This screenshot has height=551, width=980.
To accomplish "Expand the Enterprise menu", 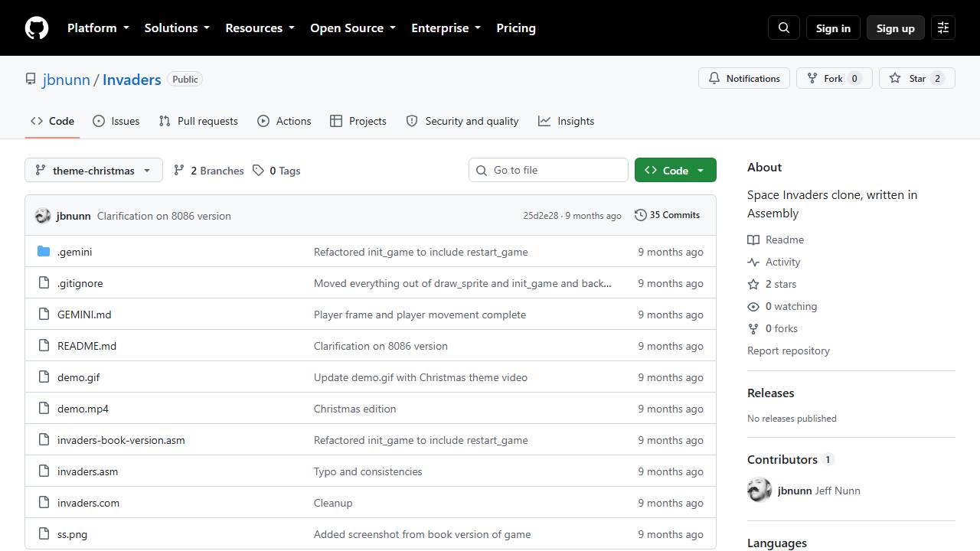I will 446,28.
